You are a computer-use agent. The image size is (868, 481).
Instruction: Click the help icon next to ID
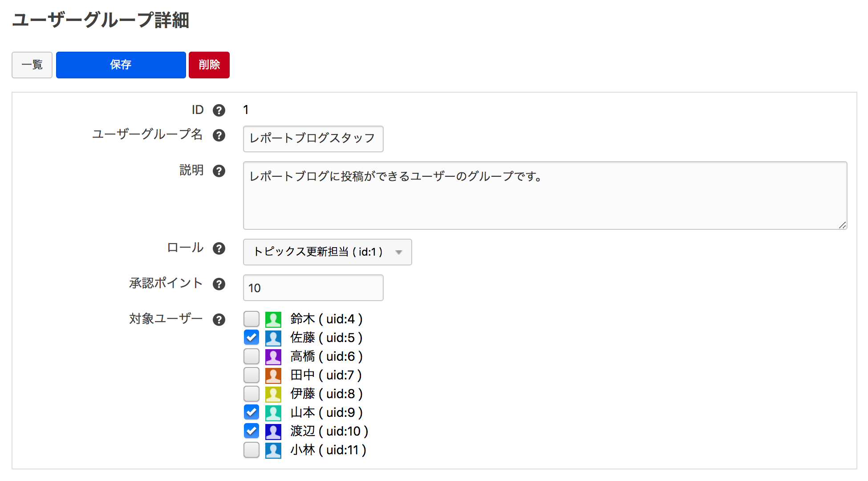click(219, 110)
